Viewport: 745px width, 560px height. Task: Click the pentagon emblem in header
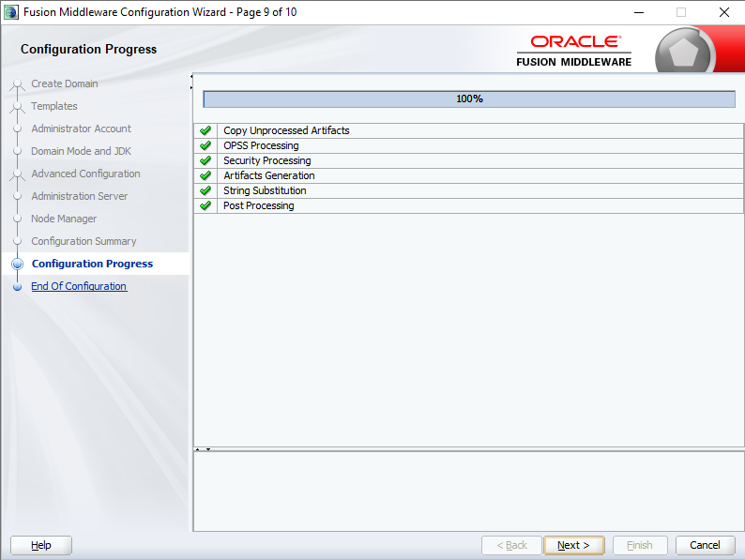pyautogui.click(x=683, y=53)
